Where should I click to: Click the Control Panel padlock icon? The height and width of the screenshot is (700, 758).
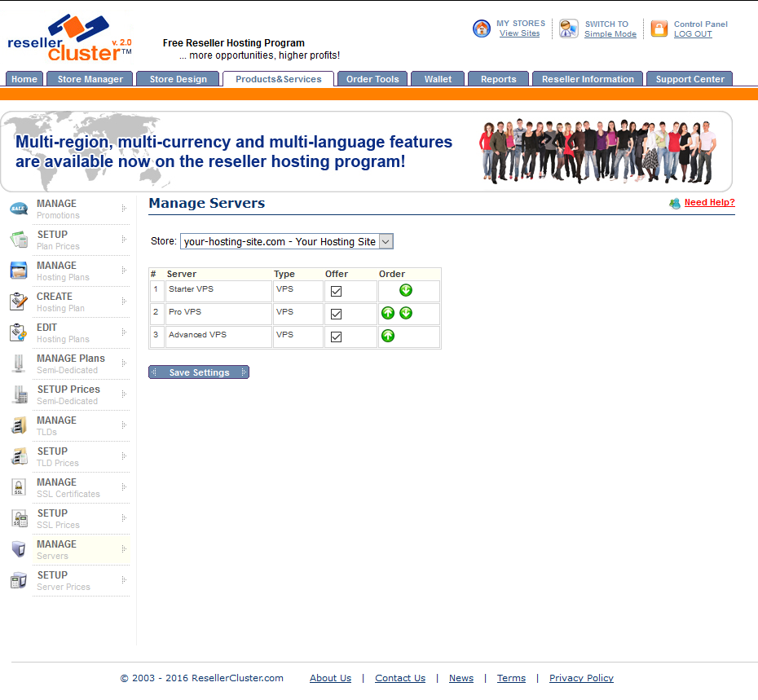pyautogui.click(x=659, y=29)
